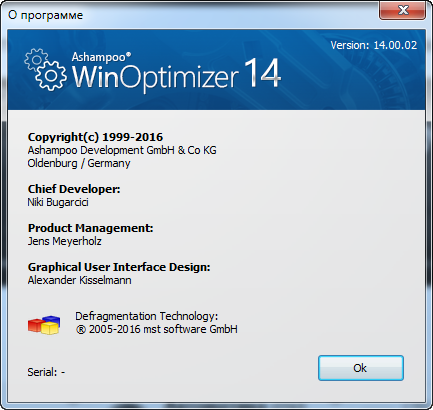This screenshot has height=410, width=433.
Task: Click Ashampoo Development GmbH & Co KG text
Action: point(122,150)
